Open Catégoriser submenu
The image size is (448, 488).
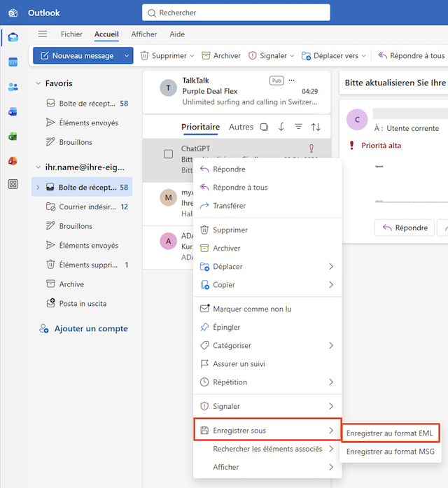point(267,345)
